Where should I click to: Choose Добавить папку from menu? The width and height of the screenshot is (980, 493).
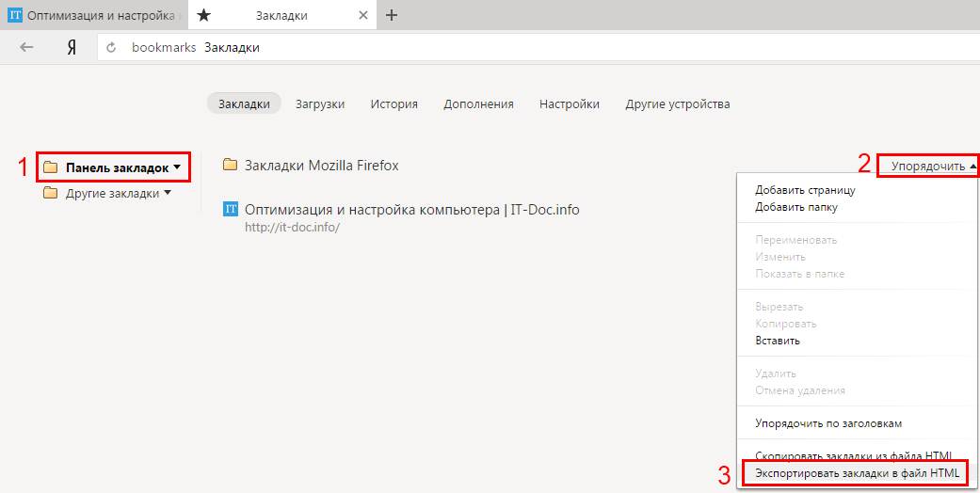[x=796, y=207]
